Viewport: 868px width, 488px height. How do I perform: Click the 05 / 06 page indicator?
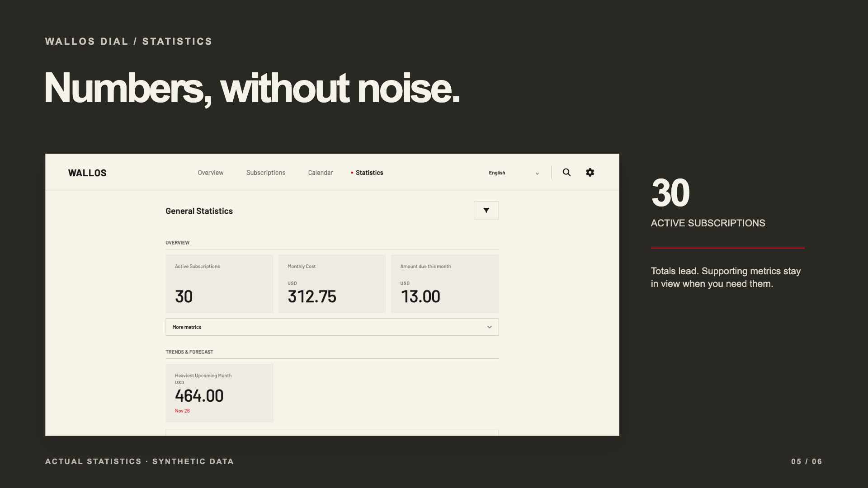807,461
